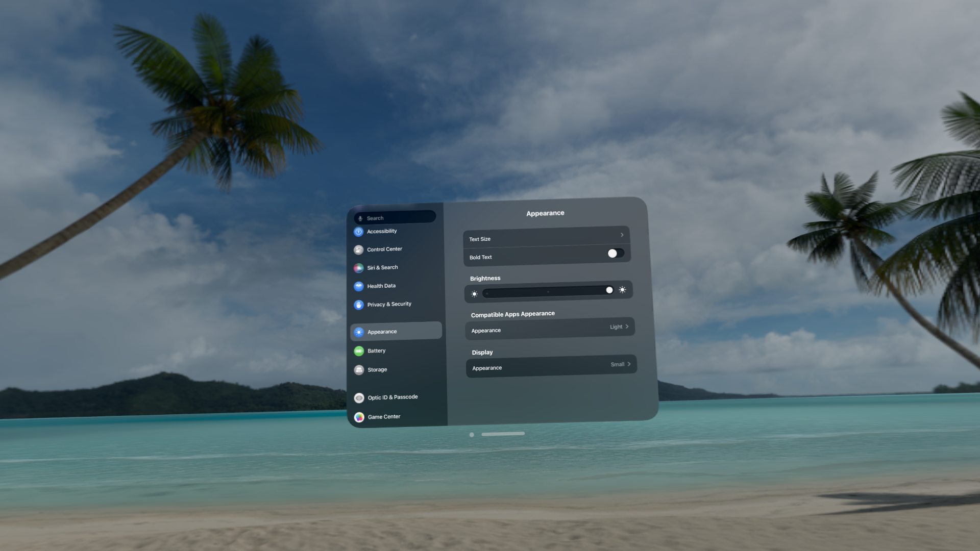
Task: Expand Text Size with its chevron
Action: click(622, 235)
